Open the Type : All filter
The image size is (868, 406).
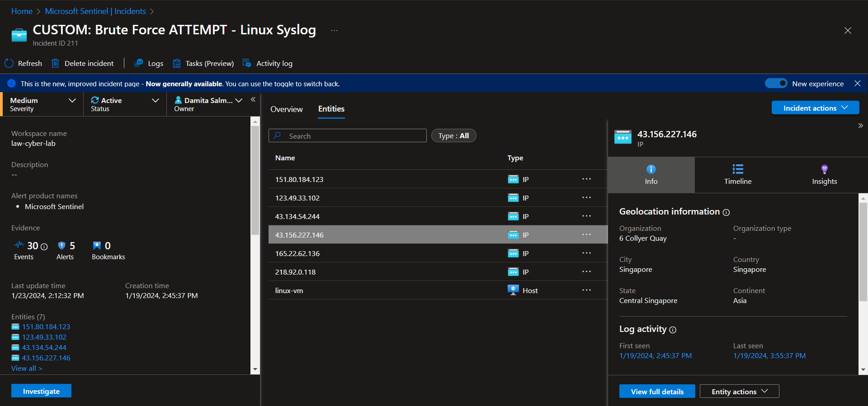click(453, 135)
